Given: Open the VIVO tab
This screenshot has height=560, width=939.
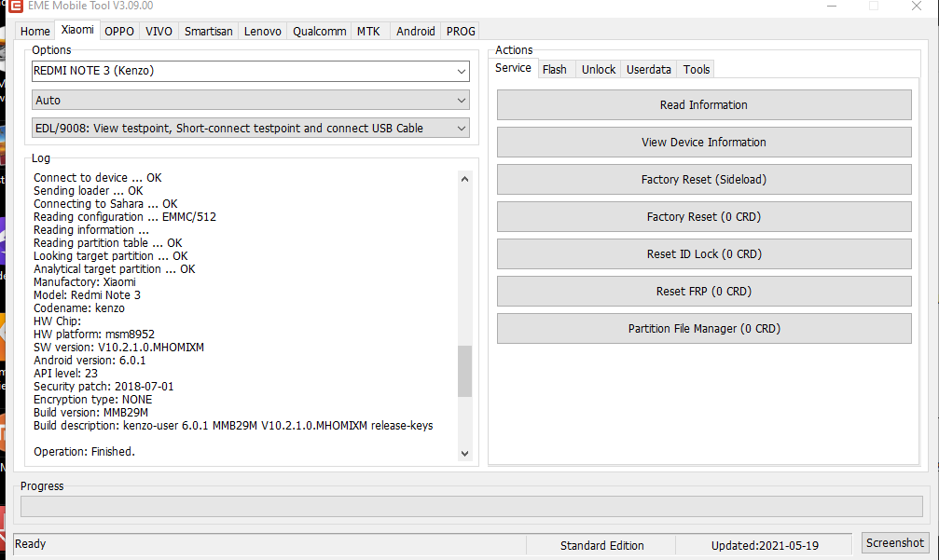Looking at the screenshot, I should 159,31.
